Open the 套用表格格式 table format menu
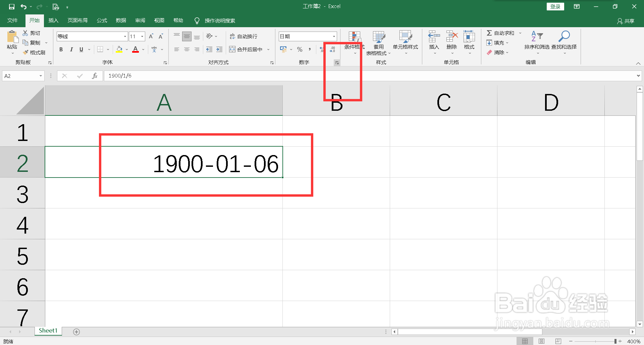 379,43
